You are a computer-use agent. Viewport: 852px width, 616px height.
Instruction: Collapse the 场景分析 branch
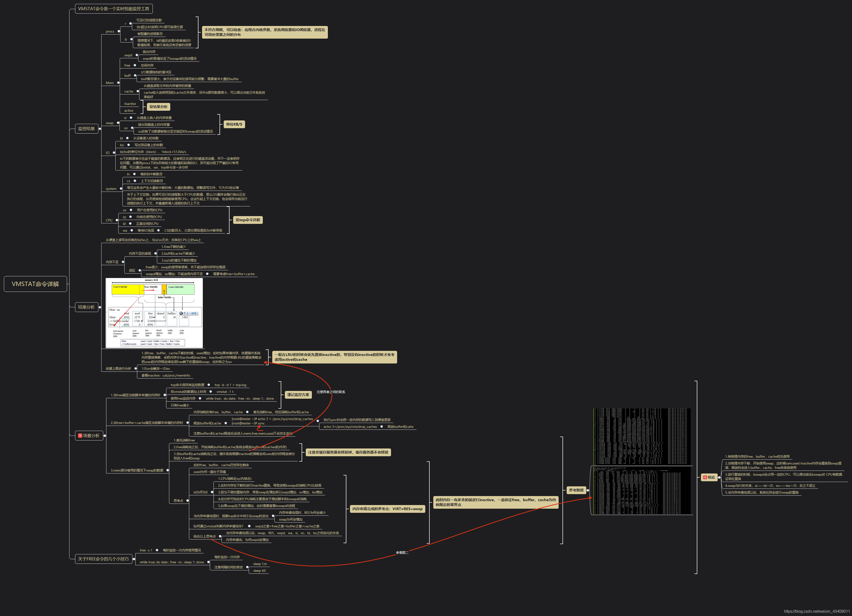[105, 436]
